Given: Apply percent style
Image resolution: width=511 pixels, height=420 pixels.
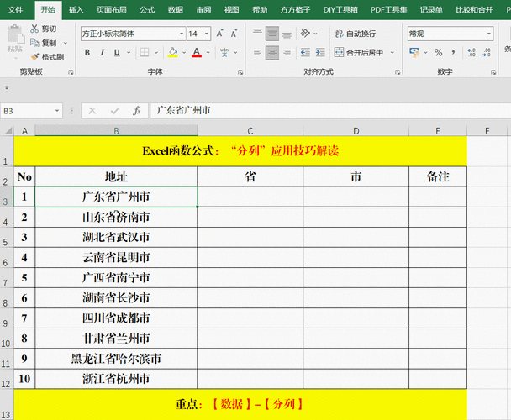Looking at the screenshot, I should pyautogui.click(x=439, y=52).
